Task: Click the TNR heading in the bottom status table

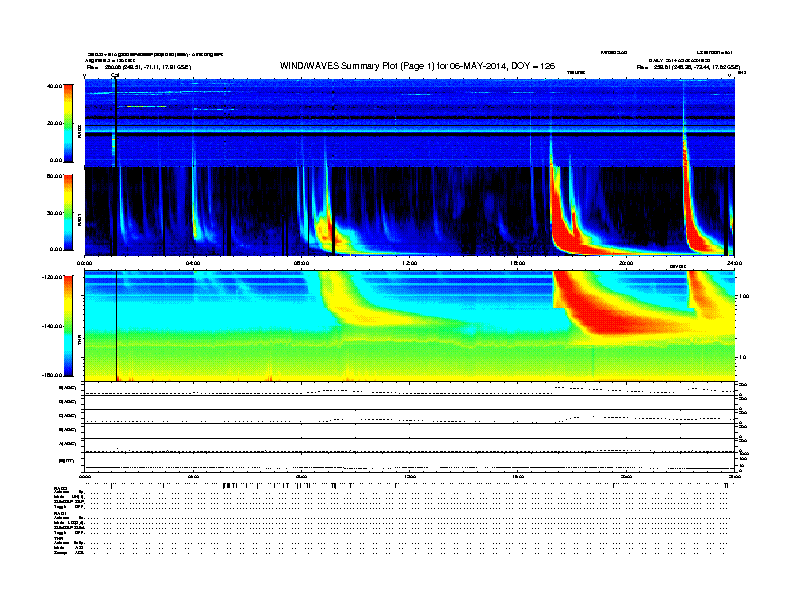Action: (58, 538)
